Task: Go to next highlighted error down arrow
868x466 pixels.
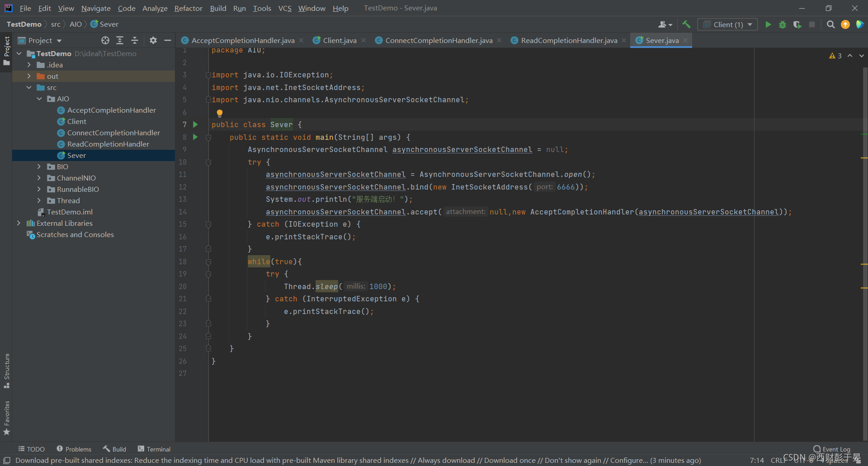Action: coord(862,56)
